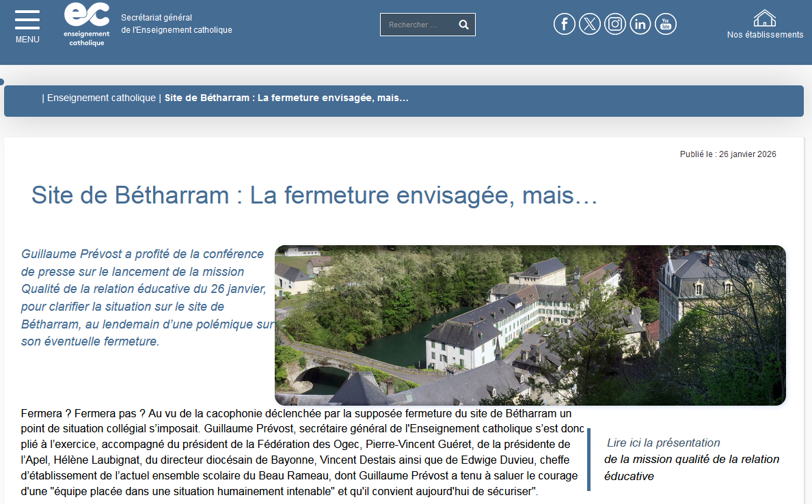The image size is (812, 504).
Task: Open the LinkedIn social icon
Action: (640, 25)
